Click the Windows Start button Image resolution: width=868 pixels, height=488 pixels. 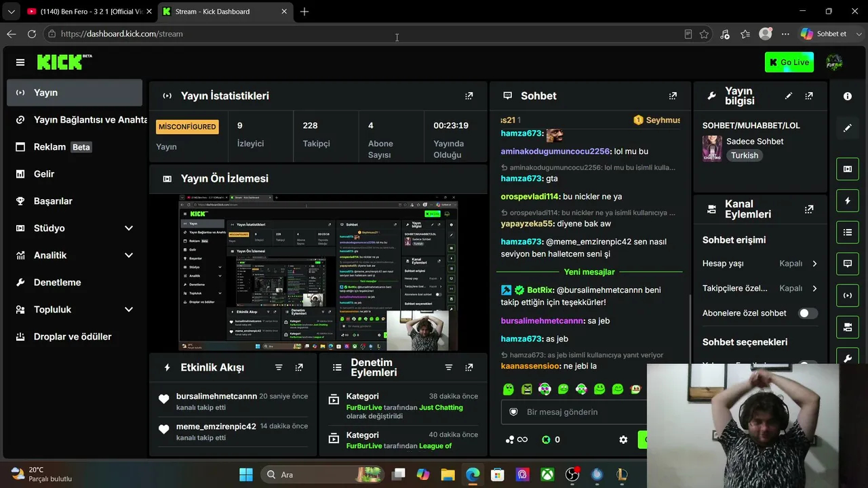point(246,474)
